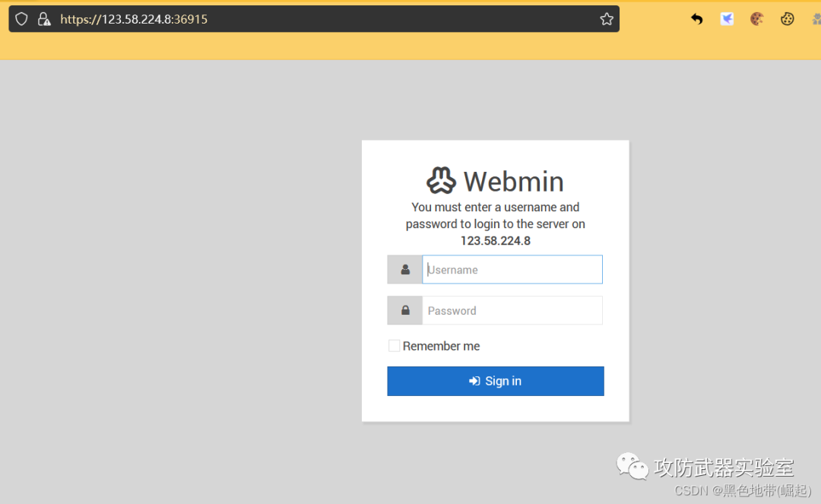
Task: Open the blue bird extension icon
Action: [727, 19]
